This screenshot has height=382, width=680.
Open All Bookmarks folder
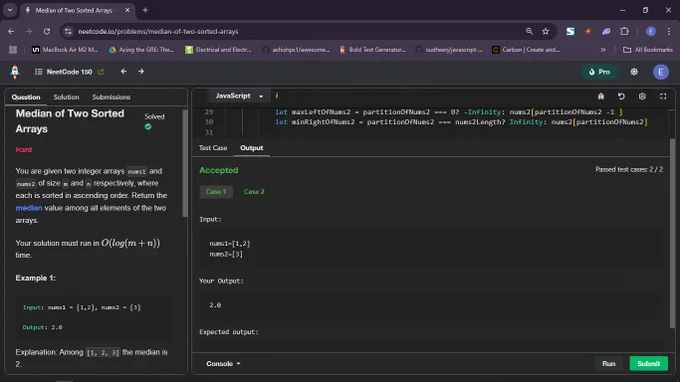click(648, 50)
